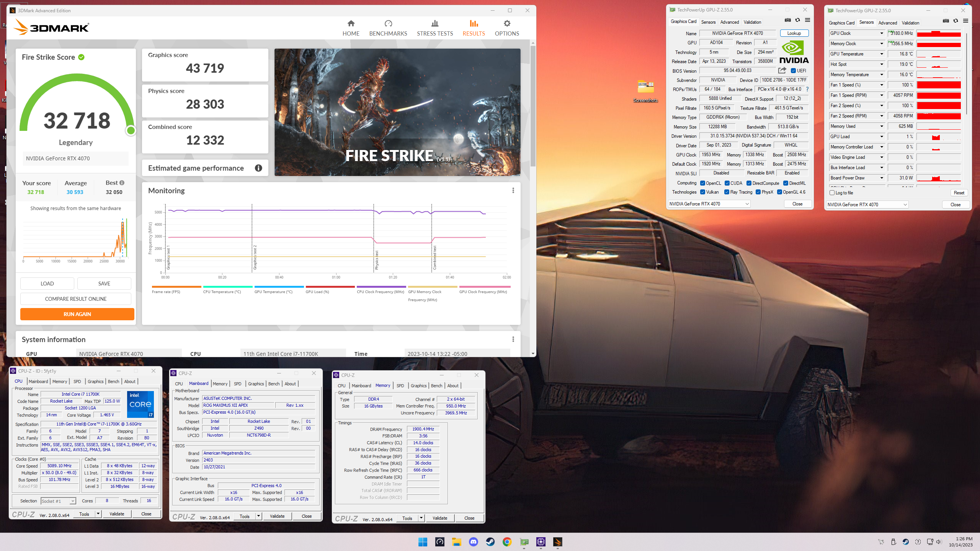Open hamburger menu in GPU-Z Sensors window
Screen dimensions: 980x551
[x=965, y=21]
